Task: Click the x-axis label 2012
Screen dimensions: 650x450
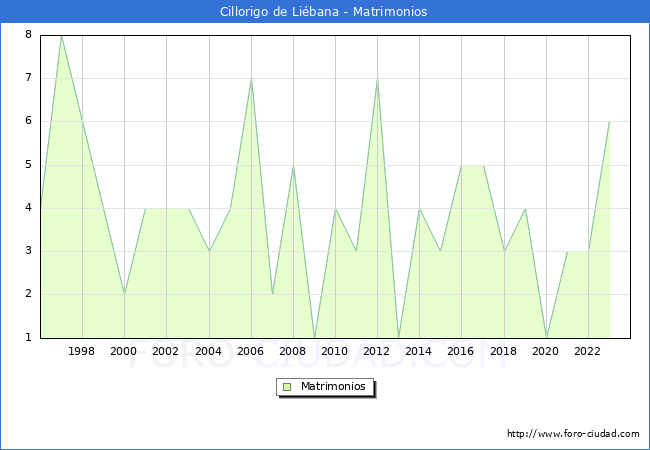Action: (x=376, y=351)
